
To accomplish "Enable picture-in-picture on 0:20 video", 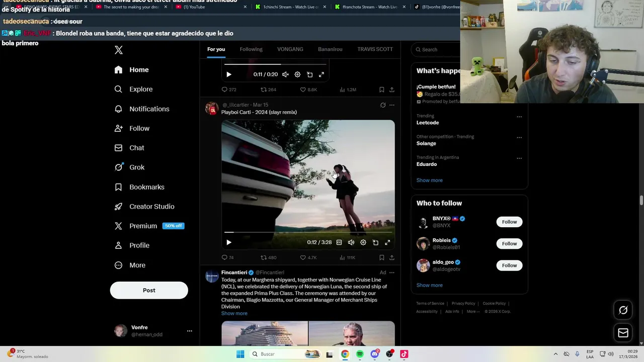I will point(309,74).
